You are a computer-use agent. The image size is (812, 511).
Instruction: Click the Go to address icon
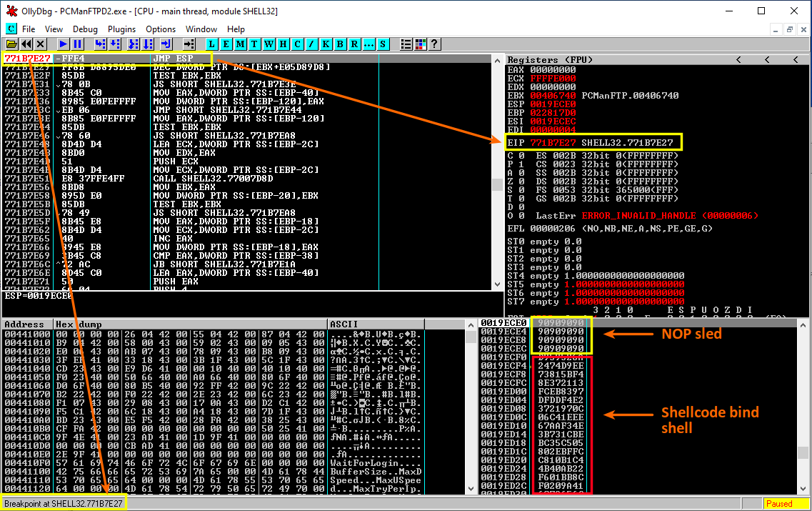tap(189, 44)
